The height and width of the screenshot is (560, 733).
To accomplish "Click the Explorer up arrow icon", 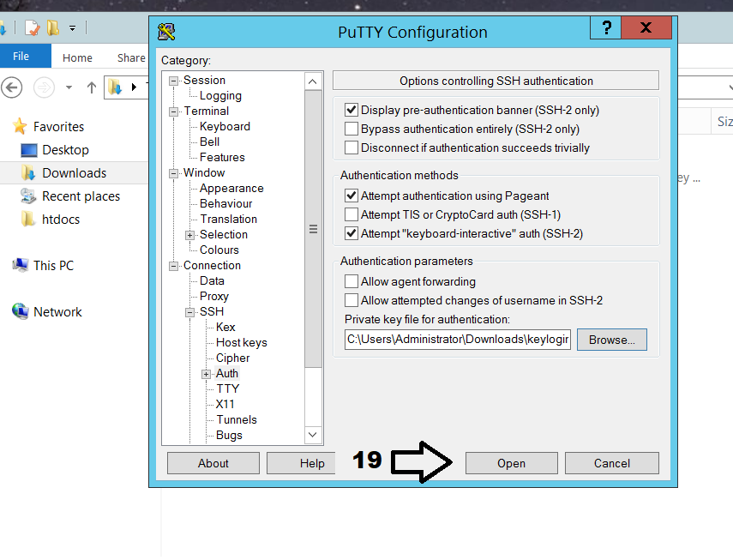I will (92, 87).
